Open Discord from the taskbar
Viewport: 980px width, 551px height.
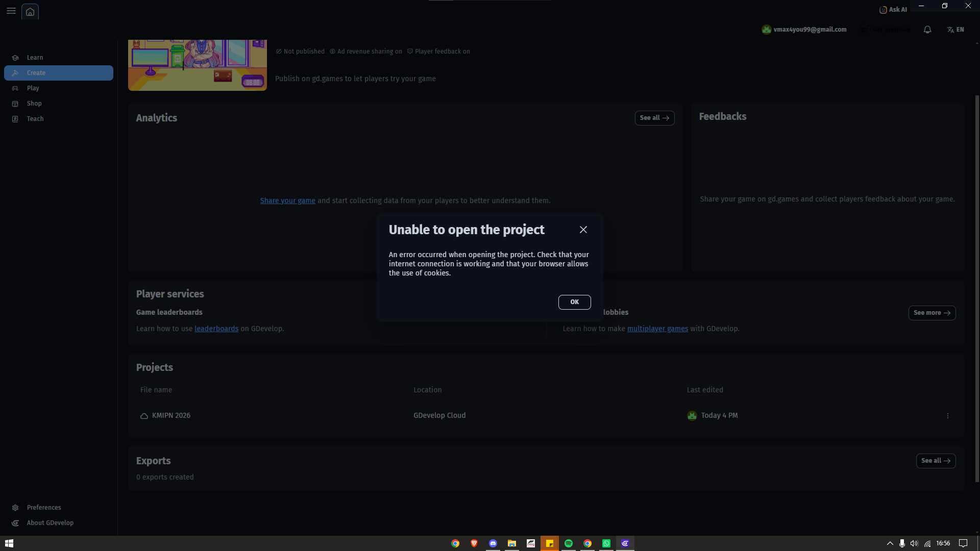tap(493, 543)
